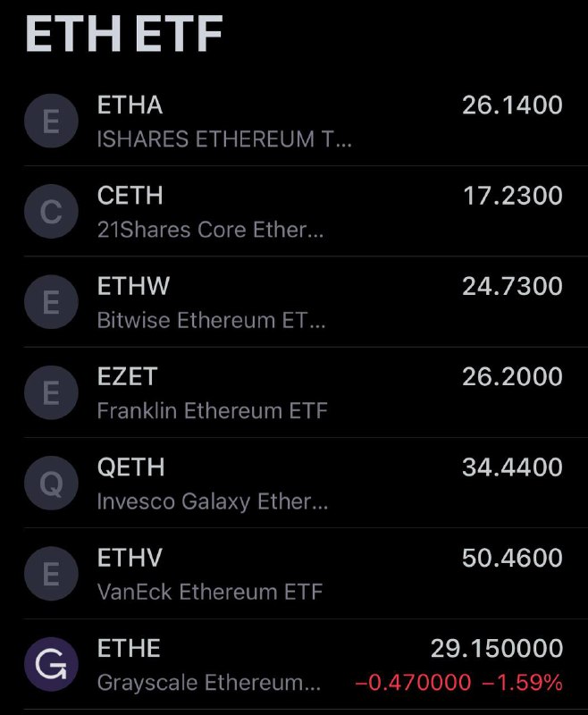
Task: Tap QETH price 34.4400
Action: [x=512, y=467]
